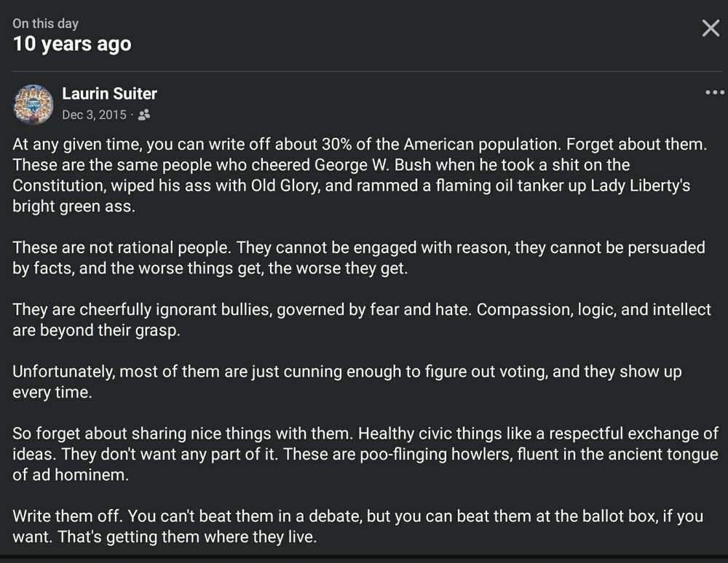The image size is (728, 563).
Task: Click the word "Constitution" in the post
Action: pos(56,185)
